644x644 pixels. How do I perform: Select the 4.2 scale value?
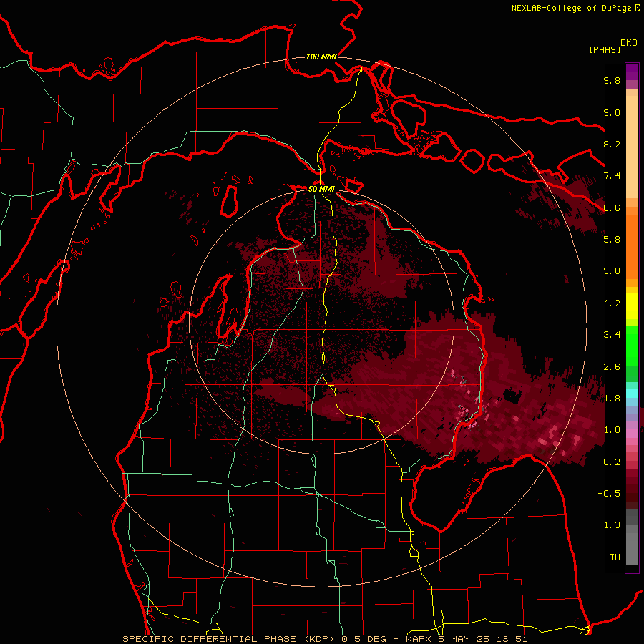point(612,303)
